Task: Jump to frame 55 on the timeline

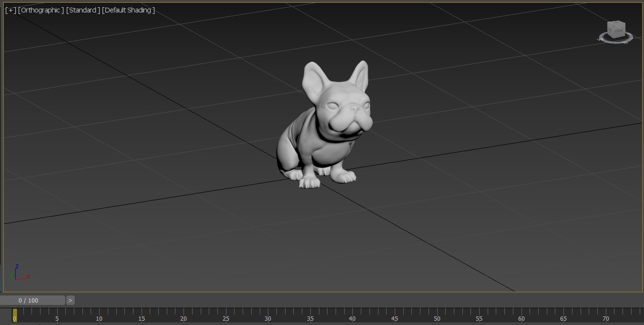Action: tap(479, 318)
